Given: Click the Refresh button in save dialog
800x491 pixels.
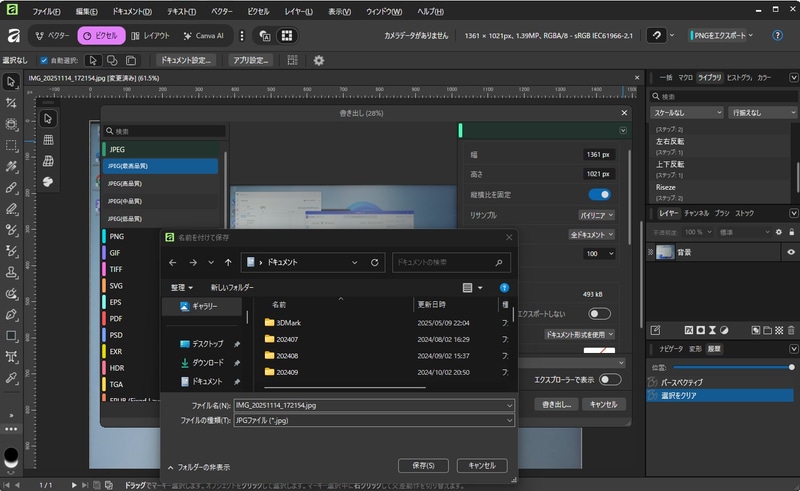Looking at the screenshot, I should point(375,262).
